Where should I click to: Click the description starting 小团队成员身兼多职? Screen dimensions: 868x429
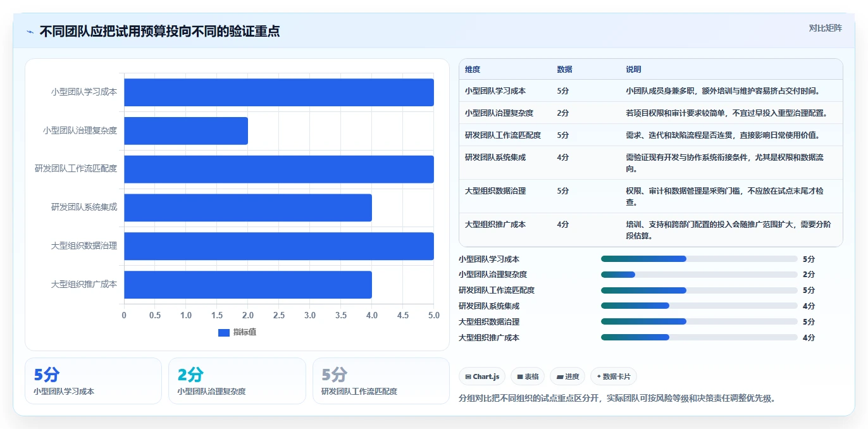pyautogui.click(x=723, y=91)
